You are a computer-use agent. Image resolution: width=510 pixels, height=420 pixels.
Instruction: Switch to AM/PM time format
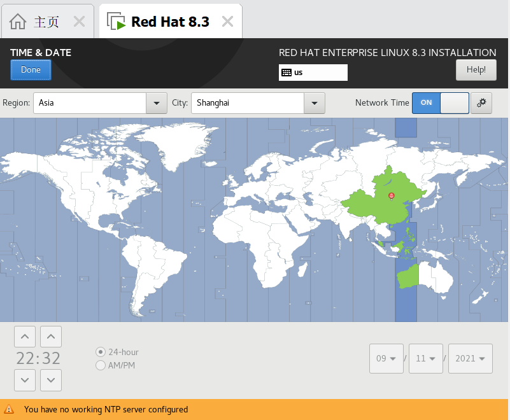(x=99, y=365)
